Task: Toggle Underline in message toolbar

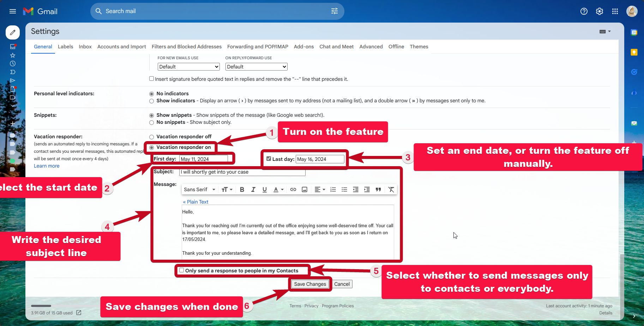Action: [265, 189]
